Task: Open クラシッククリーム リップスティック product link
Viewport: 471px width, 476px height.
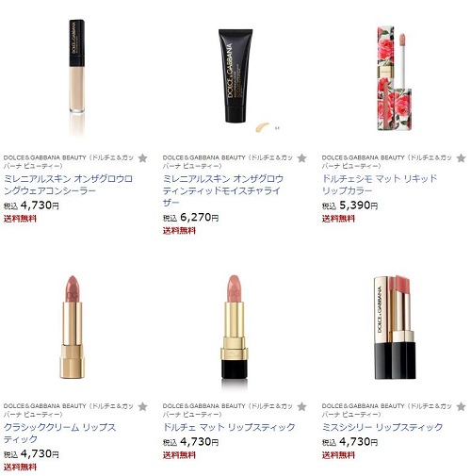Action: [59, 434]
